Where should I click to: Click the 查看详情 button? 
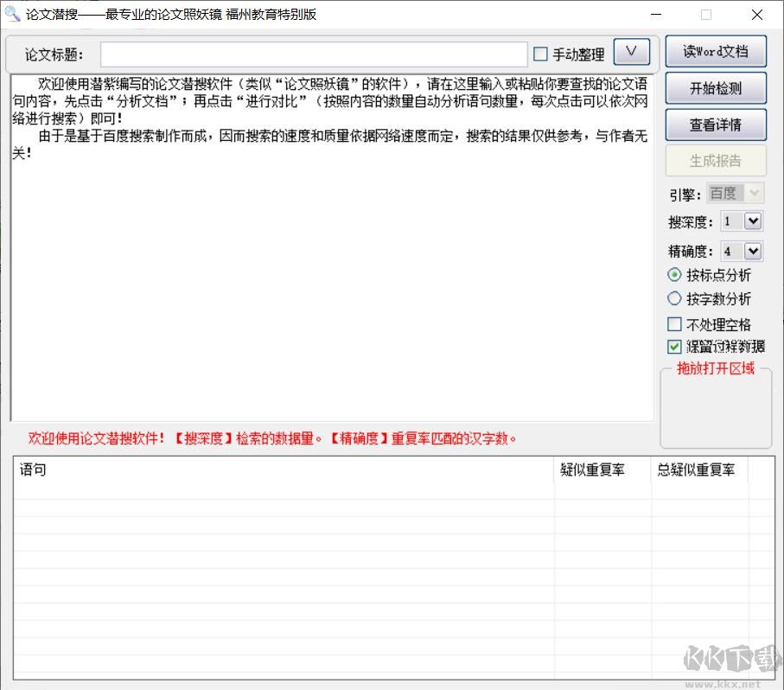[715, 125]
